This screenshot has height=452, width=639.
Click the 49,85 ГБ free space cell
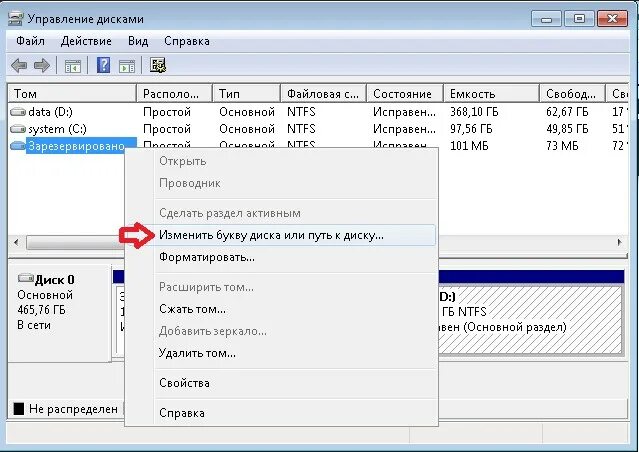click(567, 129)
